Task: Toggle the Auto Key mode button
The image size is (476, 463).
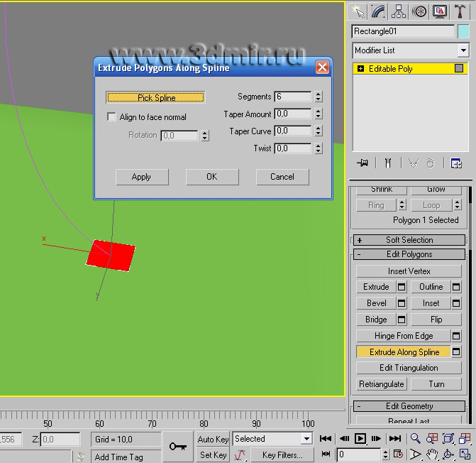Action: 213,439
